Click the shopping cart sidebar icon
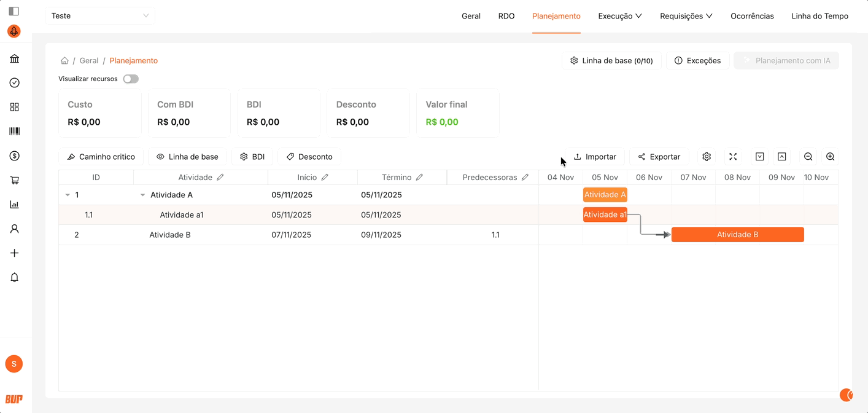This screenshot has height=413, width=868. click(15, 181)
